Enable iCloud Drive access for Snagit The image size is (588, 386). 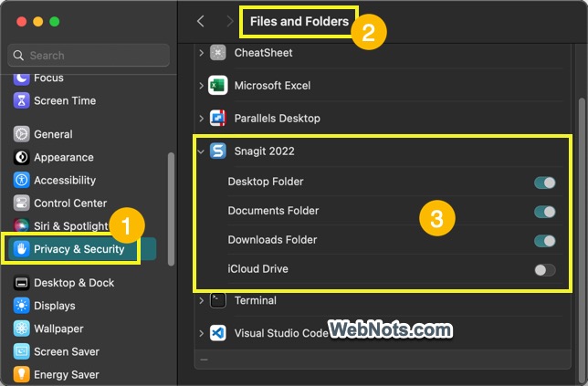pyautogui.click(x=545, y=270)
